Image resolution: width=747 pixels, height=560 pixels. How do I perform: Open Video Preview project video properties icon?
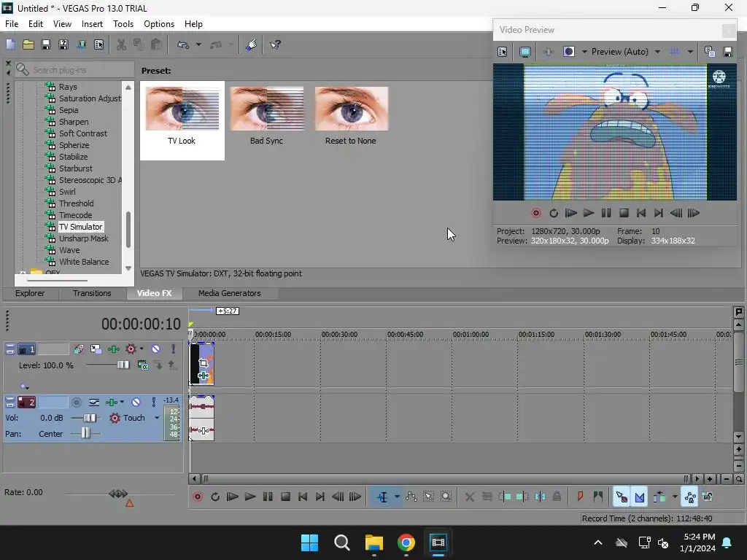click(x=502, y=52)
